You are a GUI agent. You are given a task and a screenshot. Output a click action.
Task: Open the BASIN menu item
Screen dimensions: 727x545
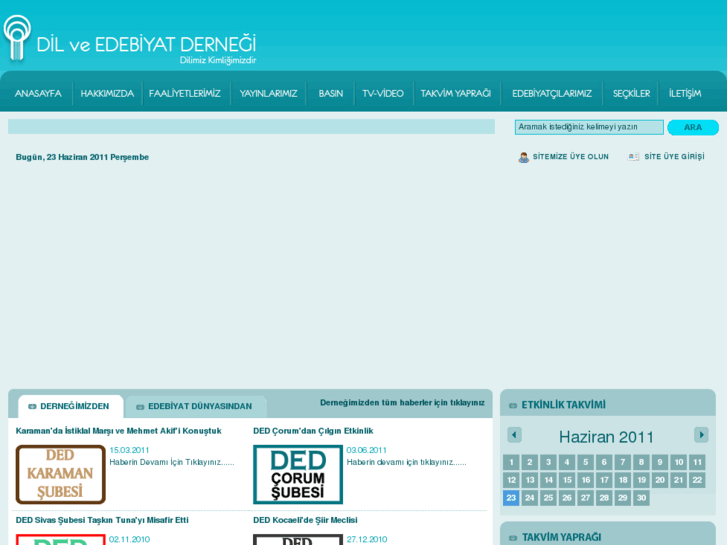pos(331,94)
